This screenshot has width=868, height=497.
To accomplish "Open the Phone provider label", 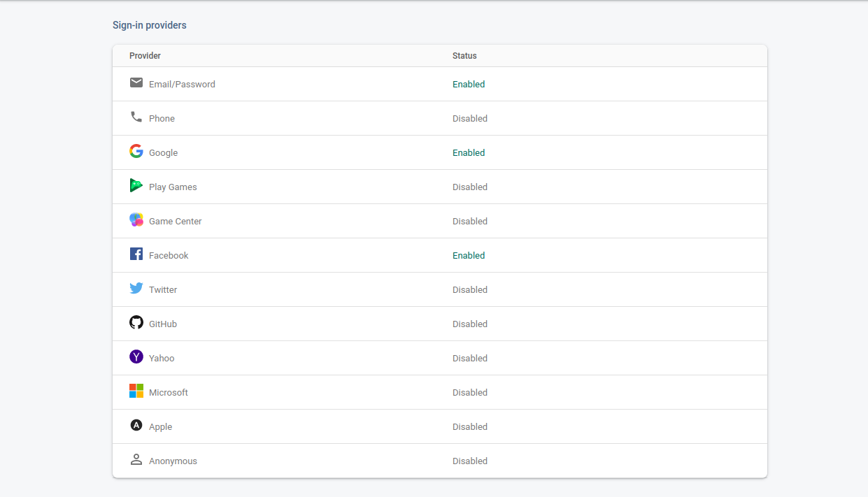I will [x=162, y=118].
